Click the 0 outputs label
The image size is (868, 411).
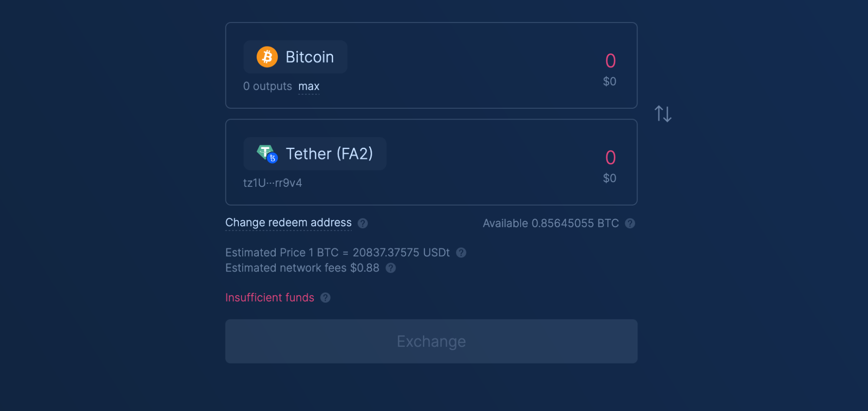coord(267,86)
